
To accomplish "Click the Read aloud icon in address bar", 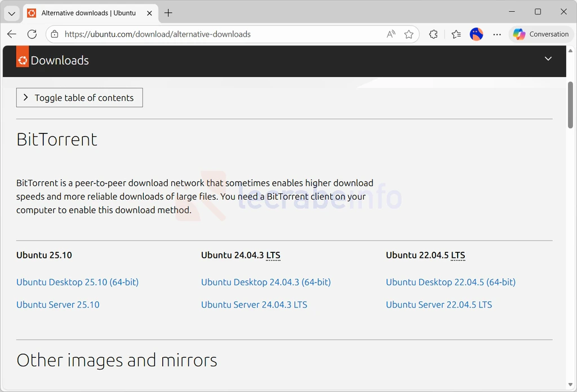I will coord(391,34).
